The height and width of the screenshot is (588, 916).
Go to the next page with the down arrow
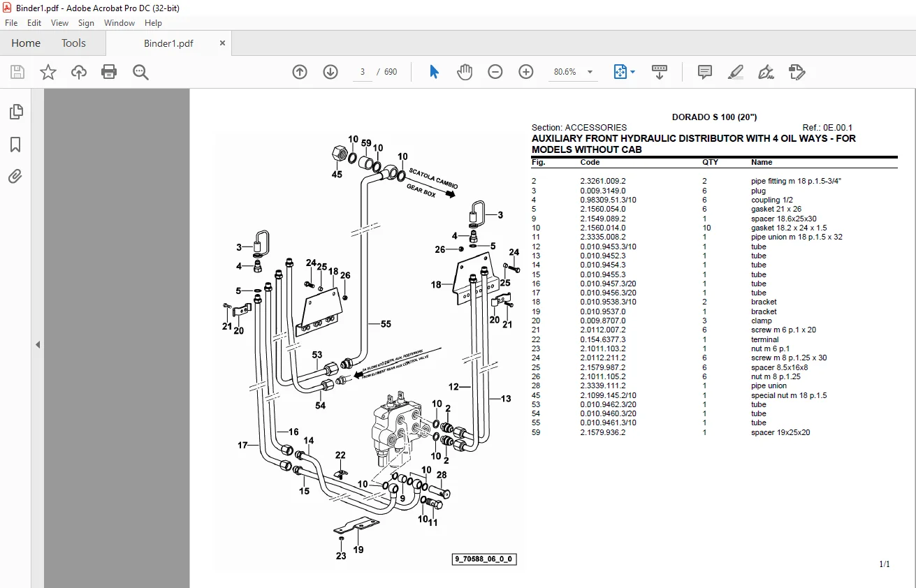click(x=330, y=72)
